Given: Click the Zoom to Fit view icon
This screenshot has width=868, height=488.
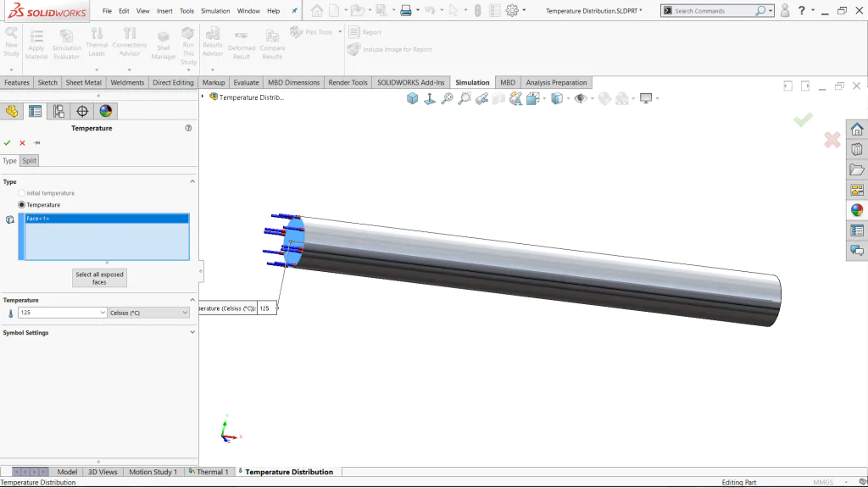Looking at the screenshot, I should [x=447, y=98].
